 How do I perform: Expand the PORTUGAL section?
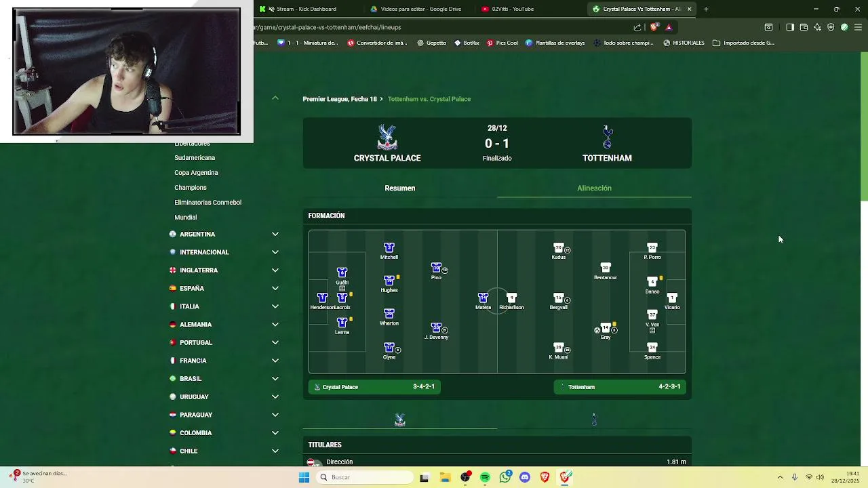point(275,342)
